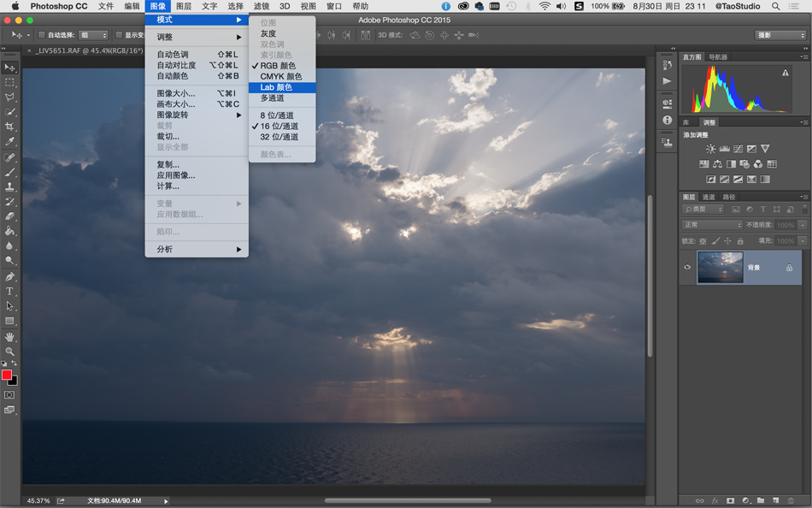Toggle lock position icon

point(727,241)
